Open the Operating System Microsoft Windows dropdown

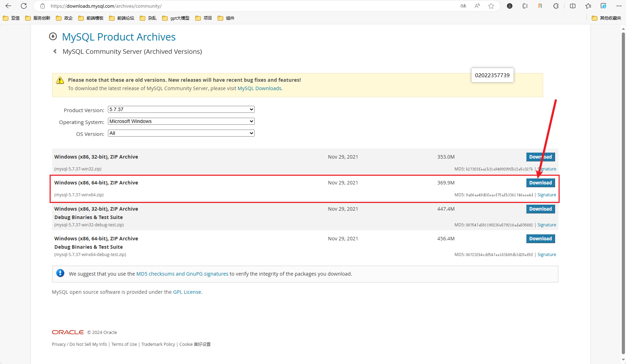coord(181,121)
